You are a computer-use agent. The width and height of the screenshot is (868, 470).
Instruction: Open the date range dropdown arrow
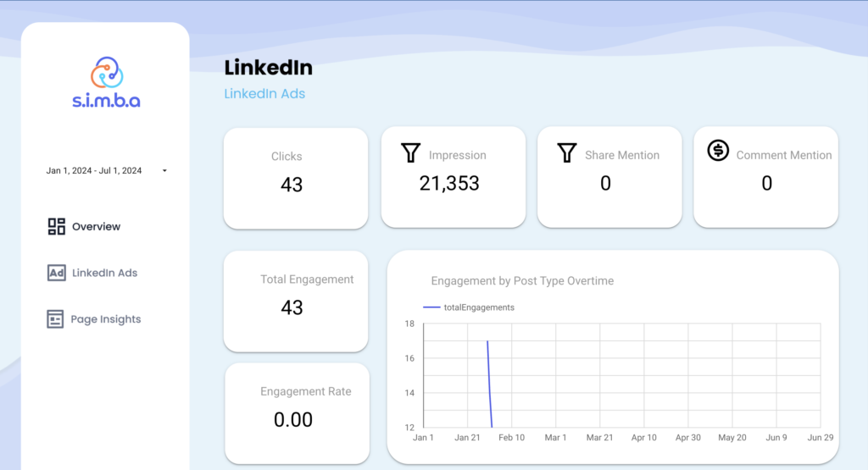click(x=164, y=171)
